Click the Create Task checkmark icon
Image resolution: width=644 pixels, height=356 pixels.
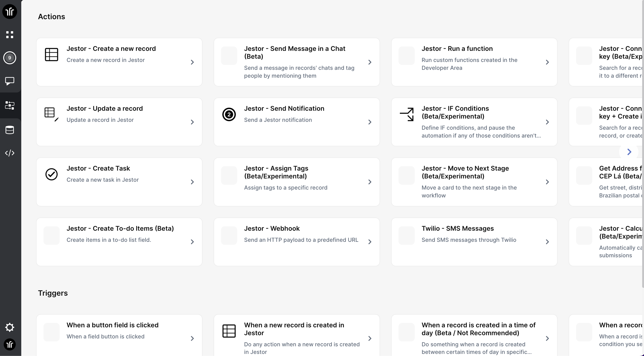pos(52,174)
